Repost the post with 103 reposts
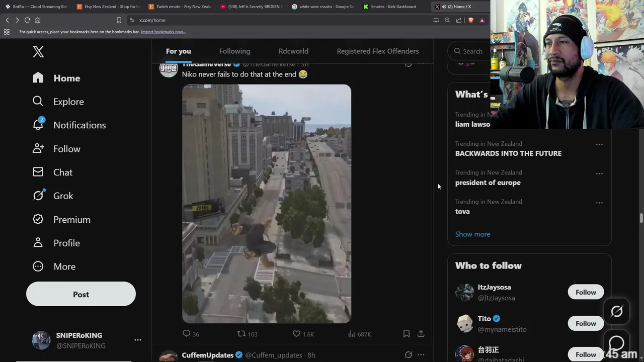This screenshot has height=362, width=644. (x=247, y=334)
